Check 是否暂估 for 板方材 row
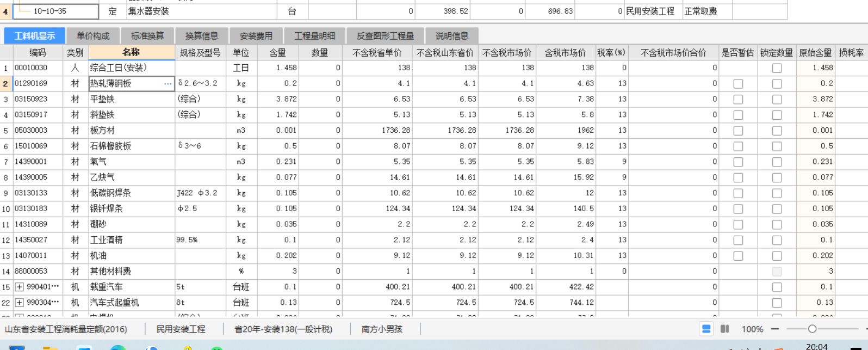 coord(738,131)
